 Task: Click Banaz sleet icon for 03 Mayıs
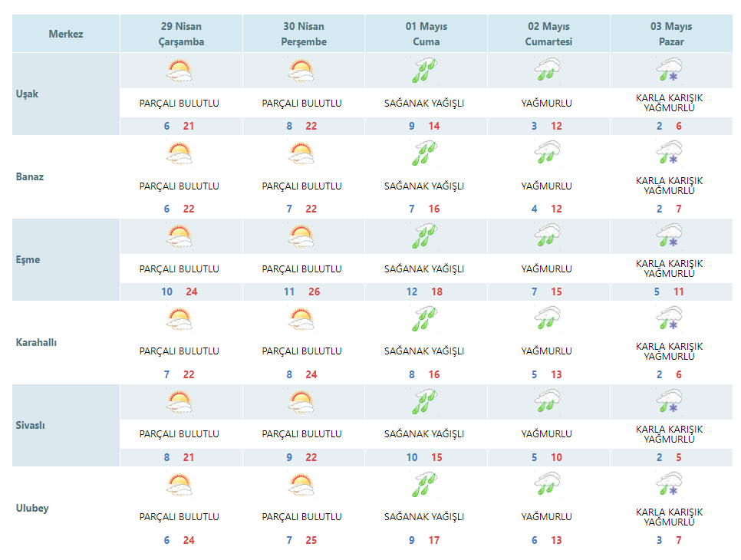pyautogui.click(x=670, y=153)
